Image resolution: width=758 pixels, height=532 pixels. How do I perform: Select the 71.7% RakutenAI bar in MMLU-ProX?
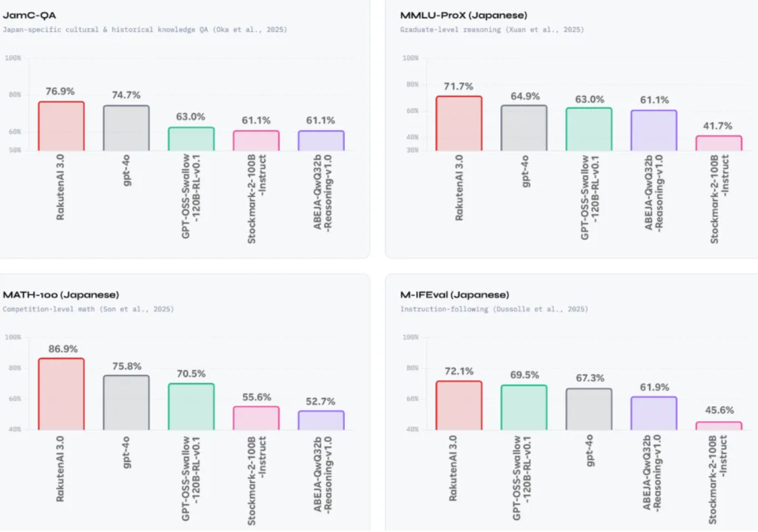click(458, 123)
